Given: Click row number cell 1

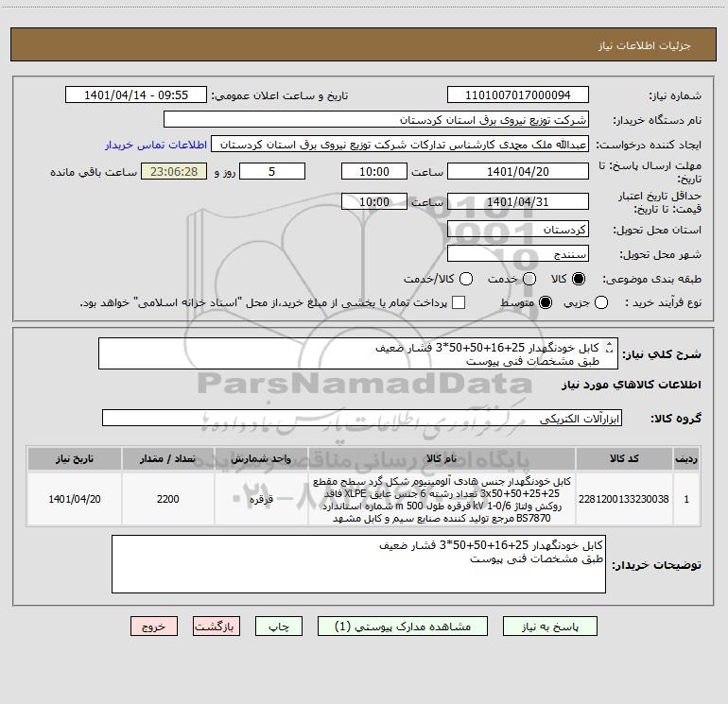Looking at the screenshot, I should [x=686, y=499].
